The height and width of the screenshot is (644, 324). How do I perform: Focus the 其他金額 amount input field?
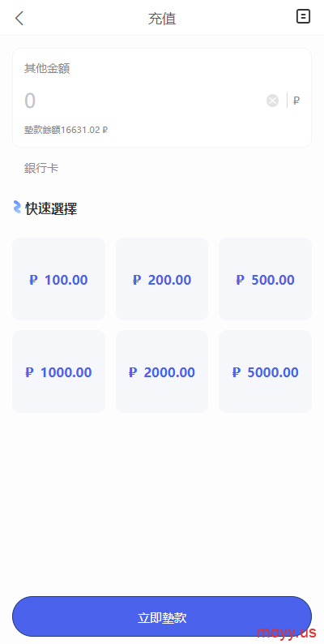143,101
